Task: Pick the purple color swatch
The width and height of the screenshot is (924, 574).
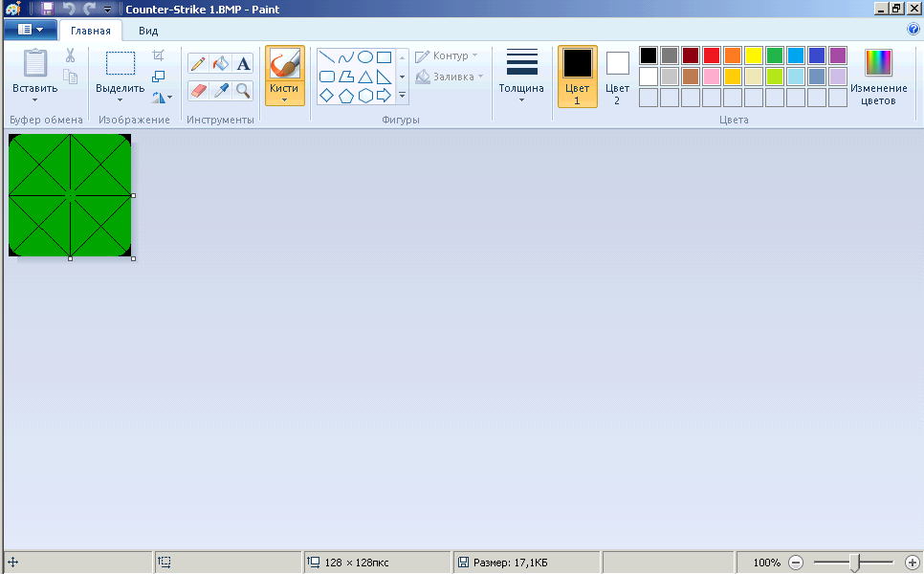Action: 838,55
